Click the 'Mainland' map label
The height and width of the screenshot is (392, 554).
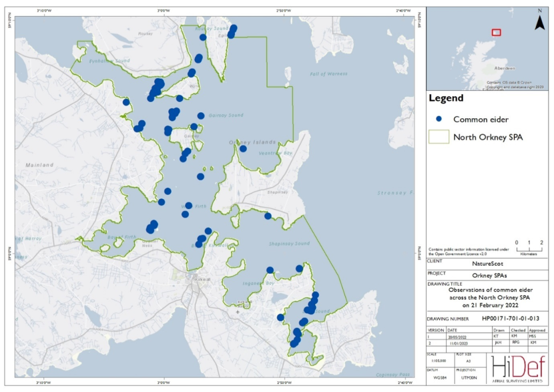[x=39, y=165]
